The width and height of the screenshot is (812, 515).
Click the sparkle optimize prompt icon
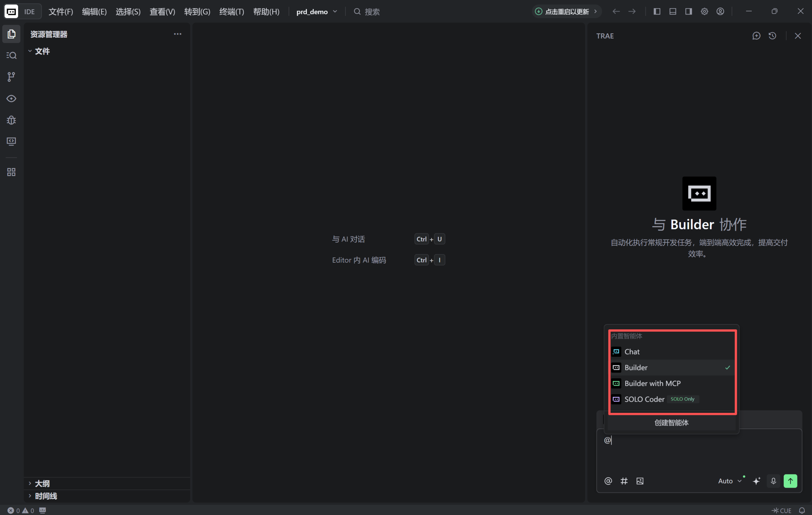click(x=756, y=481)
